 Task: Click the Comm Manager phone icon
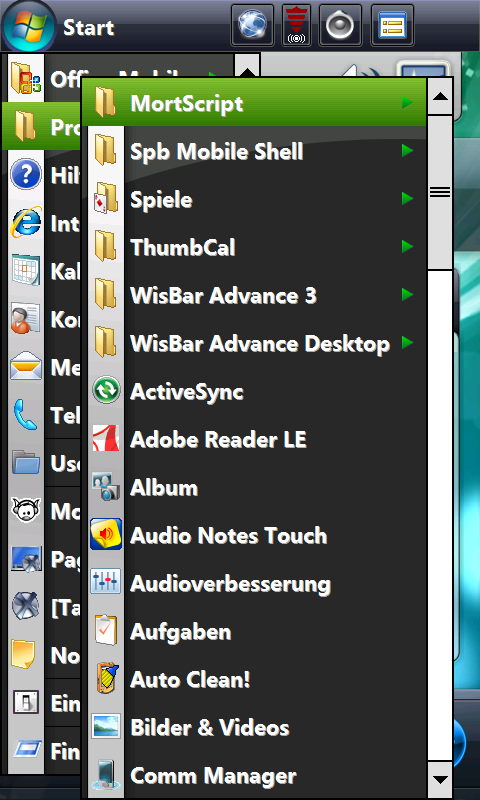106,776
